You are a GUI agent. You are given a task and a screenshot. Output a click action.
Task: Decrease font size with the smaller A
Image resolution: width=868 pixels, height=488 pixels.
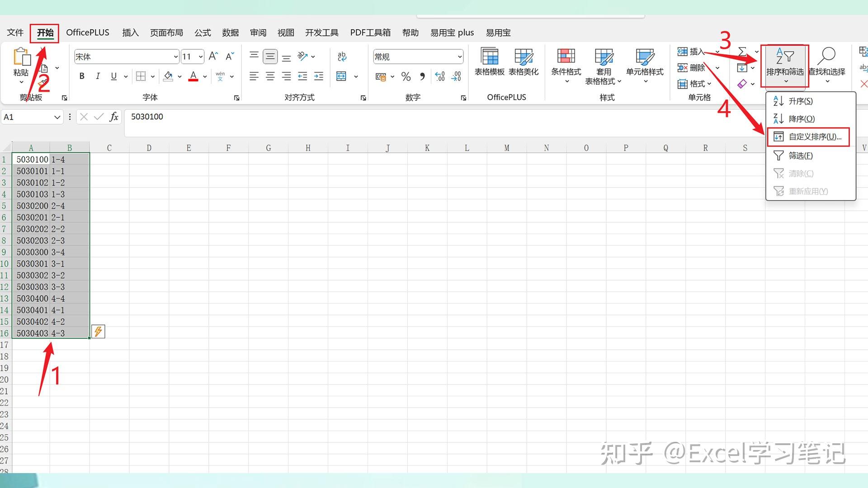tap(230, 56)
